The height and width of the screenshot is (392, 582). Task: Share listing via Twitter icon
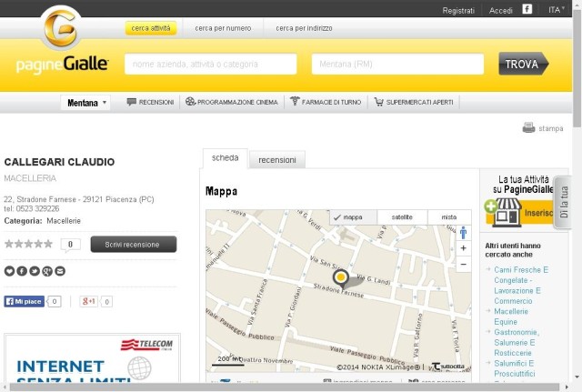[x=35, y=271]
